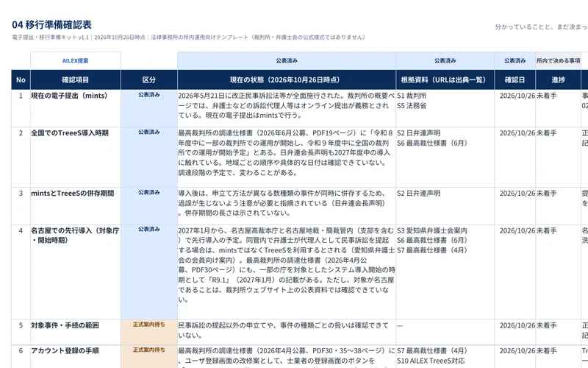Click the status text starting "2027年1月から、名古屋高裁本庁"

287,265
